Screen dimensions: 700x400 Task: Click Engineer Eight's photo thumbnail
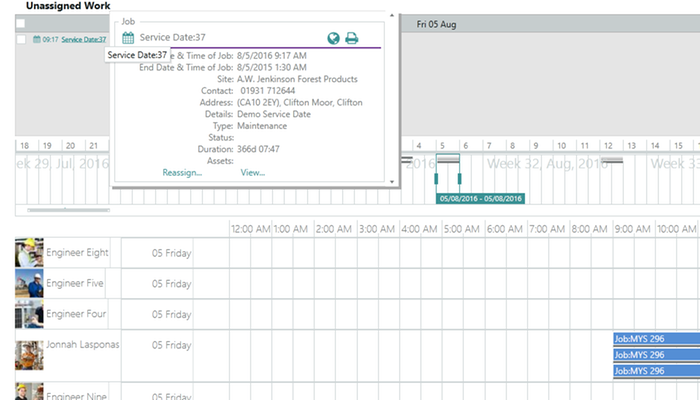tap(29, 253)
